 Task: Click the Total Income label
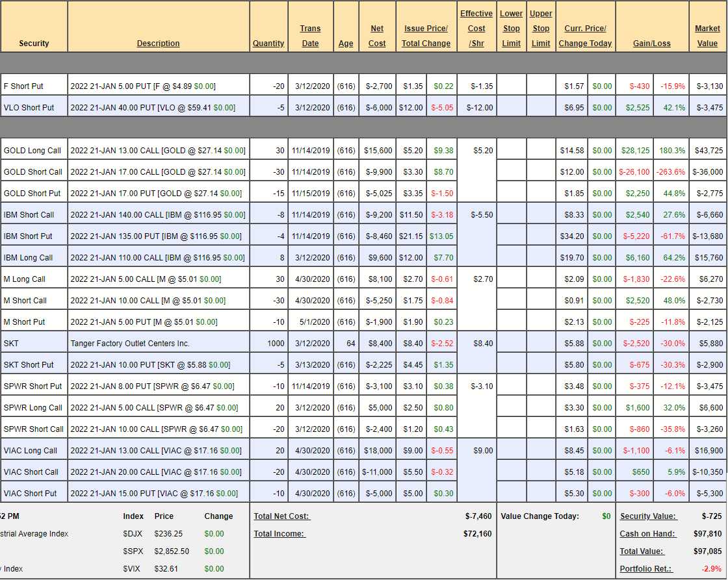point(279,534)
